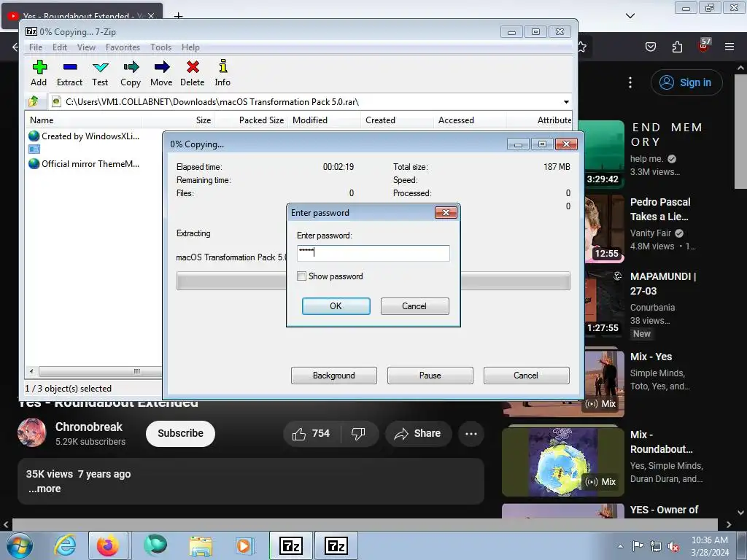Image resolution: width=747 pixels, height=560 pixels.
Task: Switch to Firefox in the taskbar
Action: [108, 545]
